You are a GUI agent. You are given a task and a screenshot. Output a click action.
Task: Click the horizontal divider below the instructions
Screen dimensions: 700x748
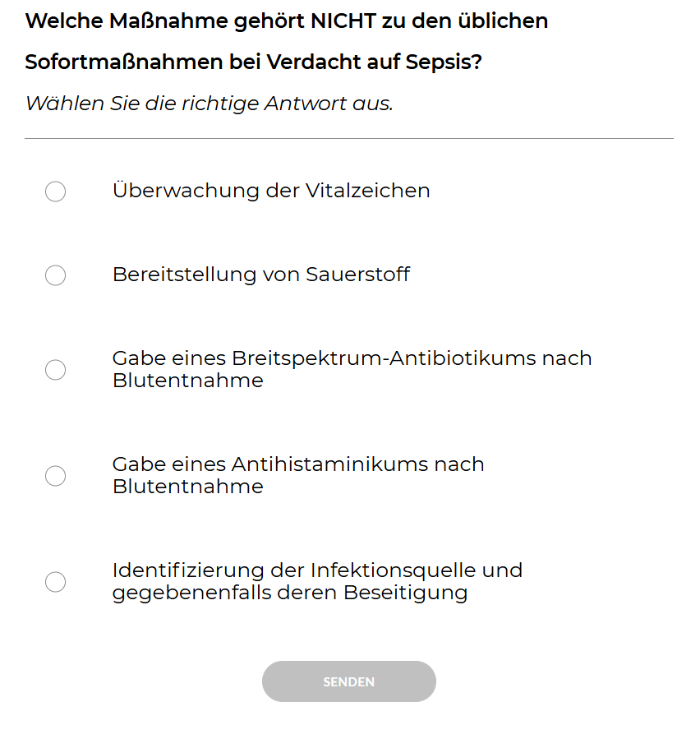coord(349,138)
